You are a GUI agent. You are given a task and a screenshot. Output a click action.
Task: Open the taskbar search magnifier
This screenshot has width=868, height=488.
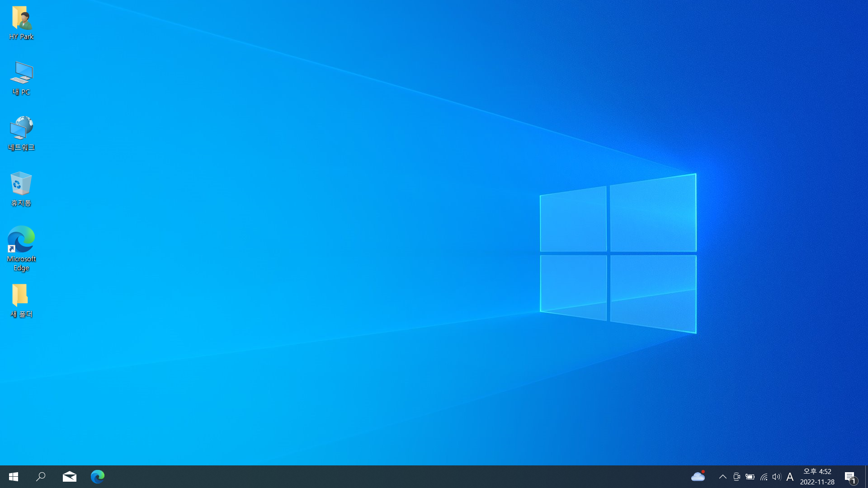[41, 477]
